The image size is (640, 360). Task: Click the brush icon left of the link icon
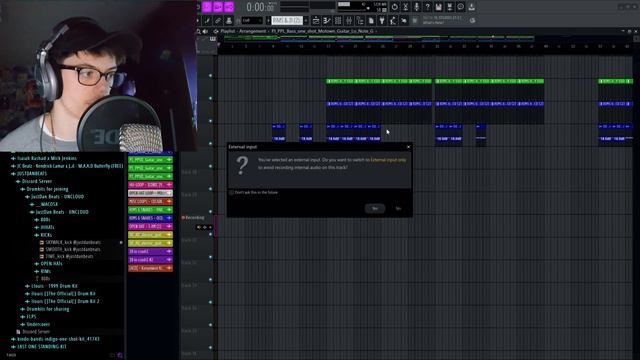(x=207, y=20)
